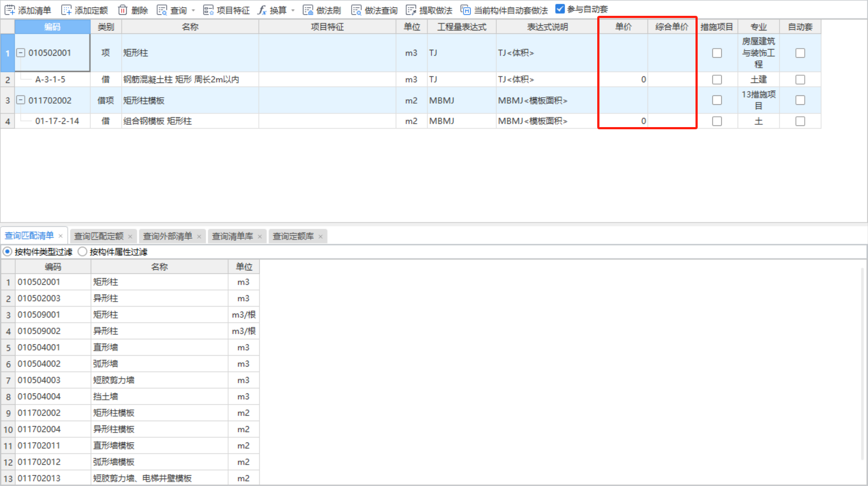This screenshot has width=868, height=486.
Task: Click the 做法查询 toolbar icon
Action: [x=356, y=10]
